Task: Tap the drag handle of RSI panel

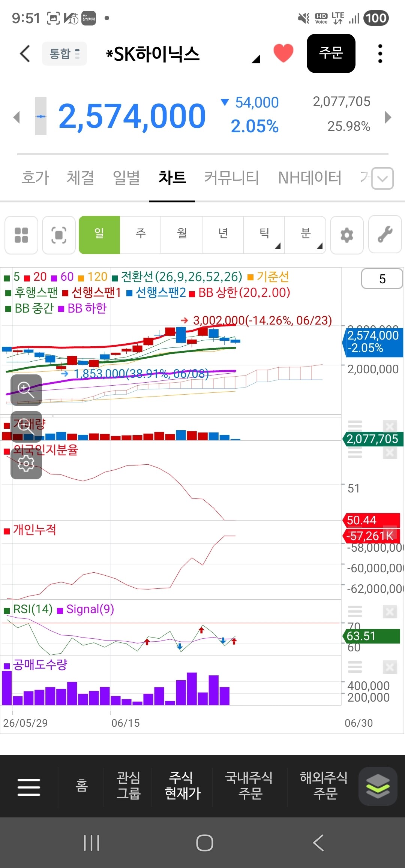Action: click(x=355, y=611)
